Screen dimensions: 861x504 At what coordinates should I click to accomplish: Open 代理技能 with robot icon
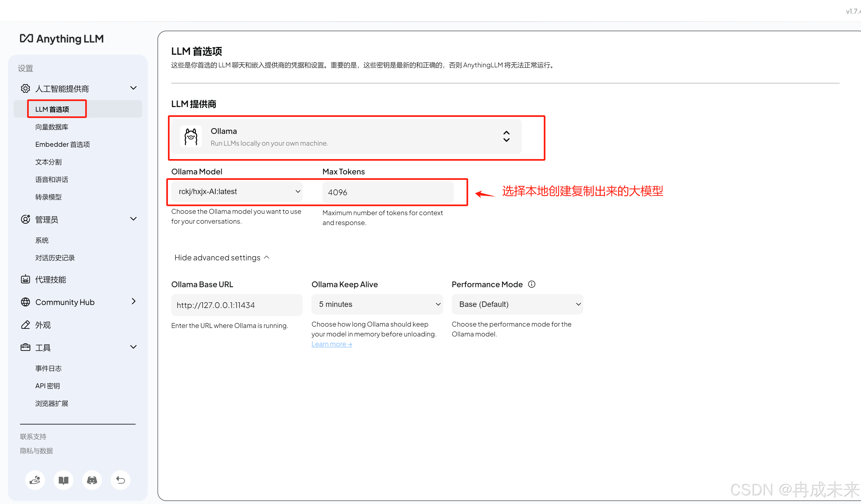pyautogui.click(x=51, y=279)
